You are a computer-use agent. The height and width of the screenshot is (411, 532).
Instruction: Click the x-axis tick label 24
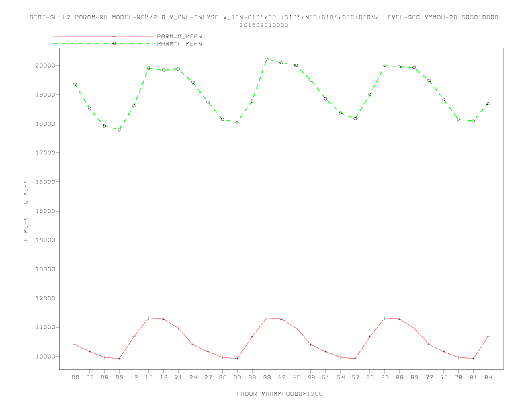[193, 377]
